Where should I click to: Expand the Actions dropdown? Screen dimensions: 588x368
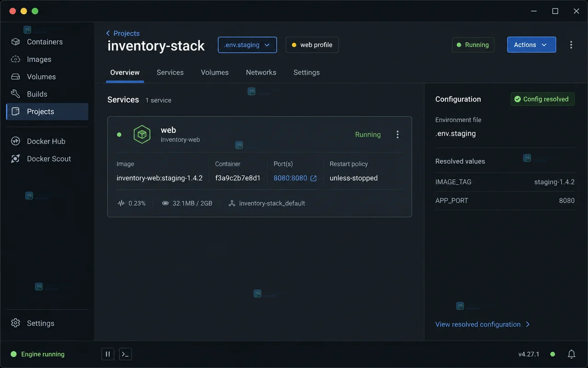(531, 45)
